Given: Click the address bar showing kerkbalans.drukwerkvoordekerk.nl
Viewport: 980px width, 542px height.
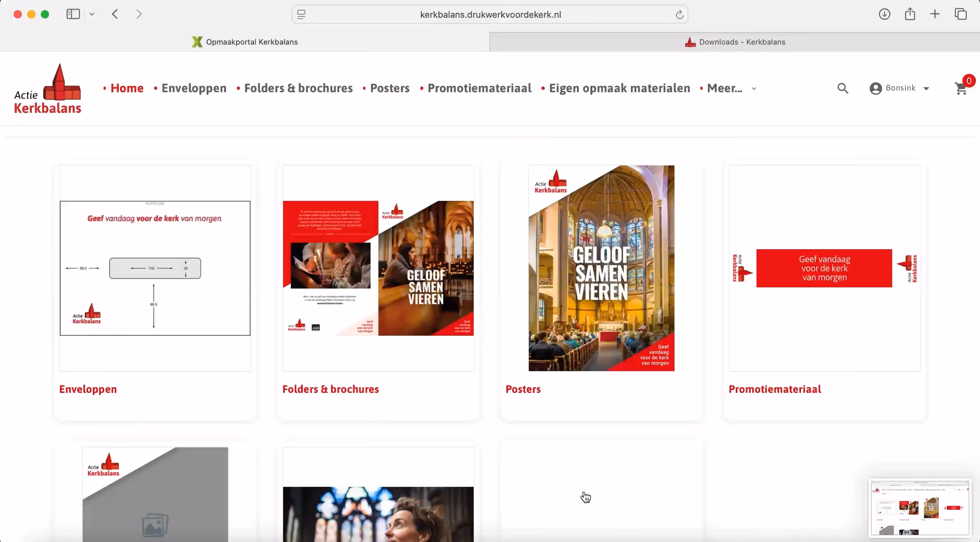Looking at the screenshot, I should (490, 15).
